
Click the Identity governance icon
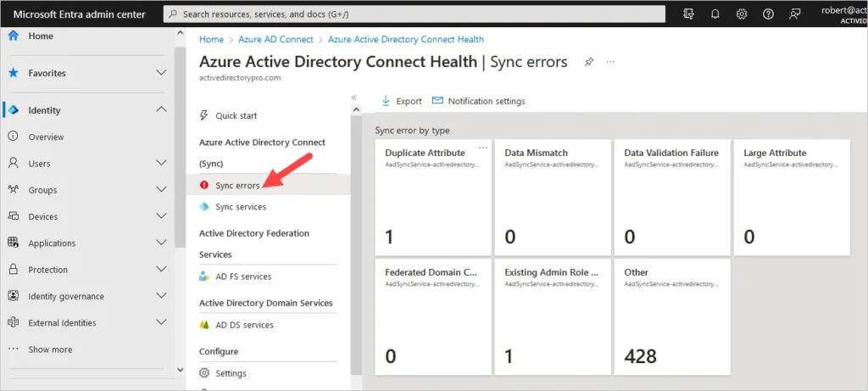(x=14, y=296)
